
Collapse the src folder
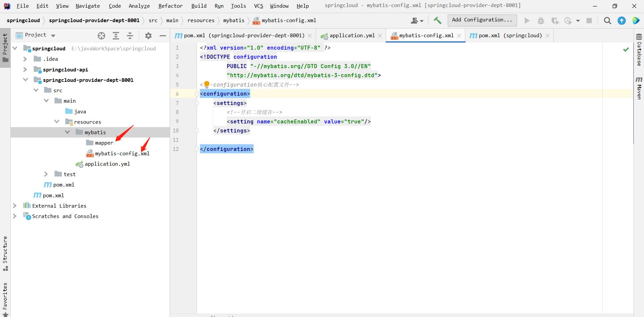point(36,90)
